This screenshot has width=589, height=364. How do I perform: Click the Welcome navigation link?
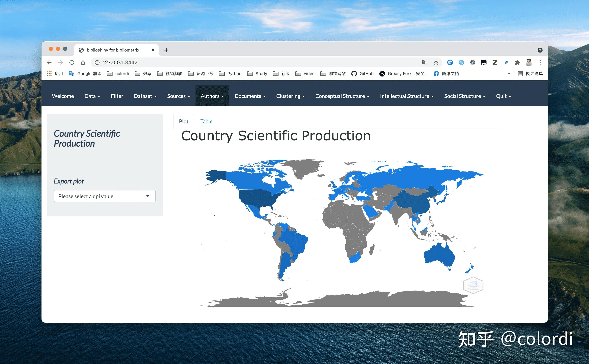click(x=63, y=96)
